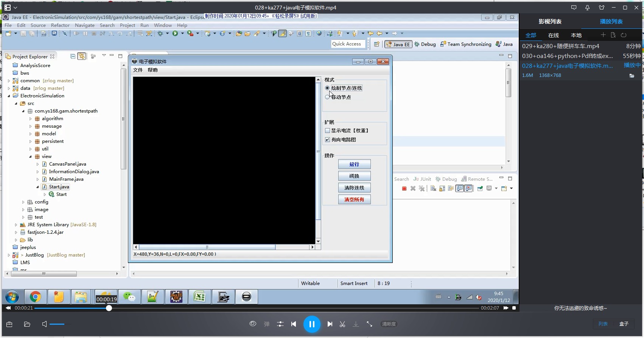The image size is (644, 338).
Task: Click the eye effect icon in player
Action: [x=253, y=324]
